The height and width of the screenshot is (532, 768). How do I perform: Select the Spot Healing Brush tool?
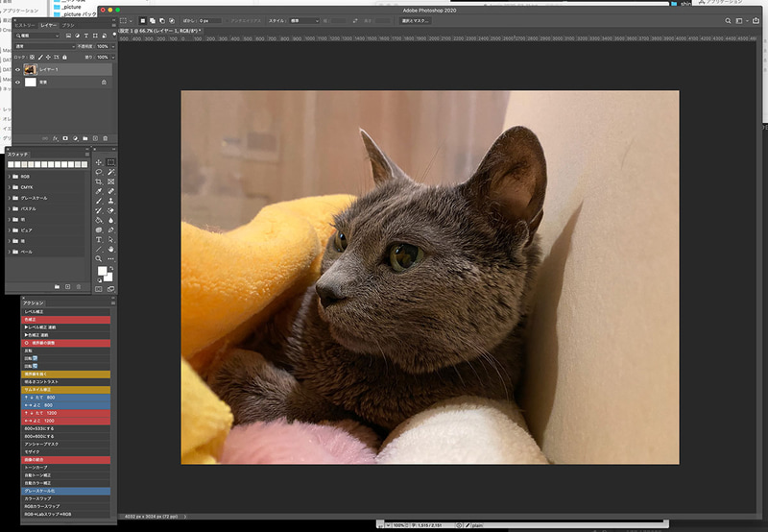click(111, 191)
